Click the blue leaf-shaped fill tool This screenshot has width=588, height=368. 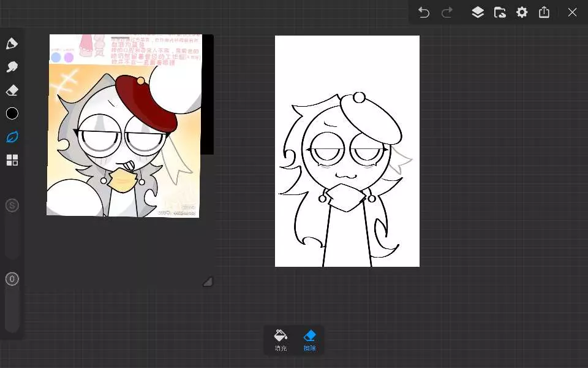coord(12,137)
